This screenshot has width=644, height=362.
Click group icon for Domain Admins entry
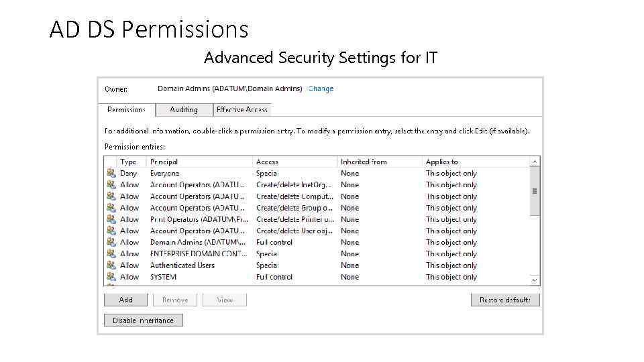[x=111, y=242]
